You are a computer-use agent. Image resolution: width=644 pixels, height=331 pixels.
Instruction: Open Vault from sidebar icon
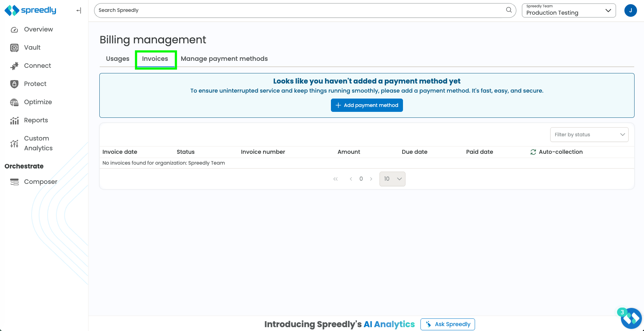(x=14, y=48)
